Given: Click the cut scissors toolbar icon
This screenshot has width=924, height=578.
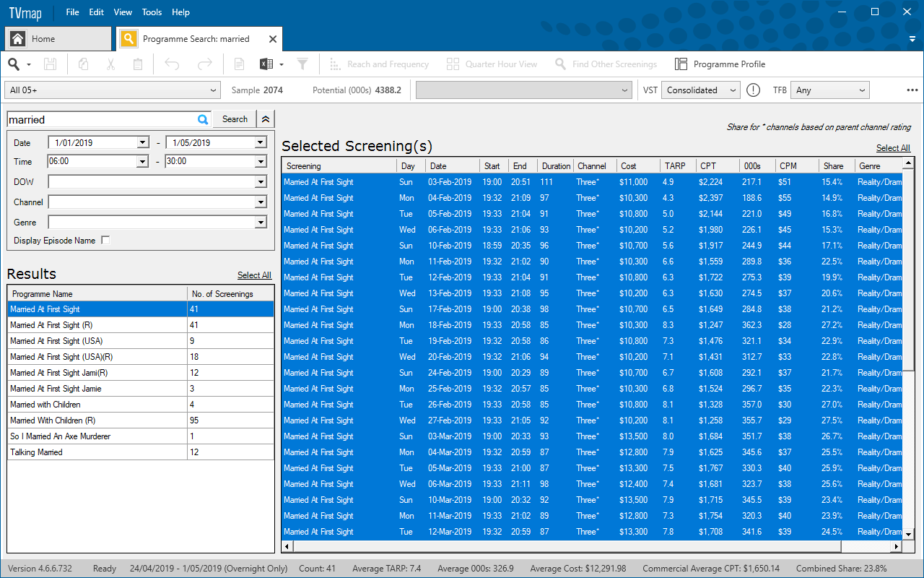Looking at the screenshot, I should [110, 64].
